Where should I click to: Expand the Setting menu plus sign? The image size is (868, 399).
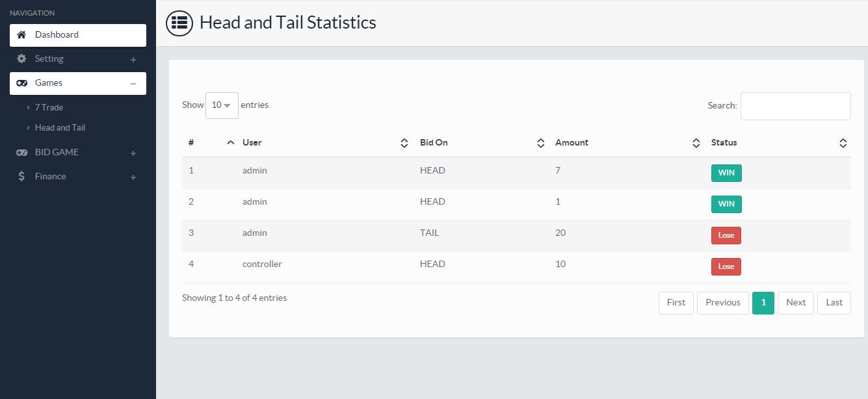tap(133, 60)
